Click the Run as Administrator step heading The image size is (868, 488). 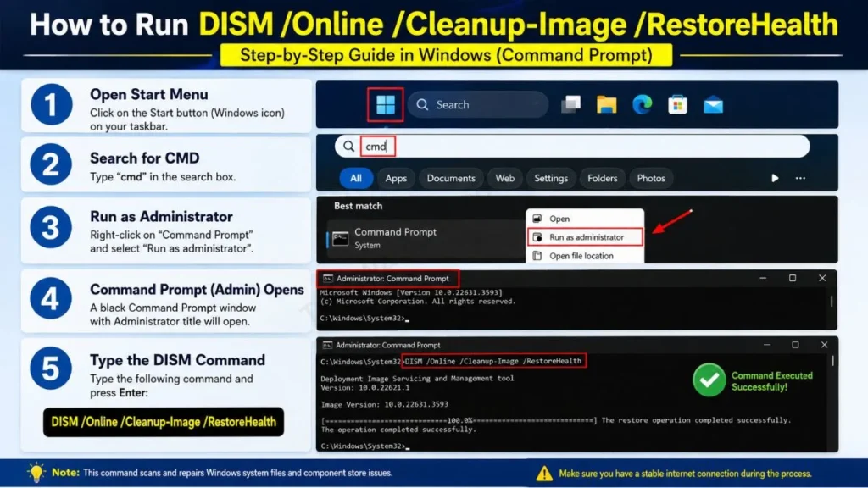pos(161,216)
